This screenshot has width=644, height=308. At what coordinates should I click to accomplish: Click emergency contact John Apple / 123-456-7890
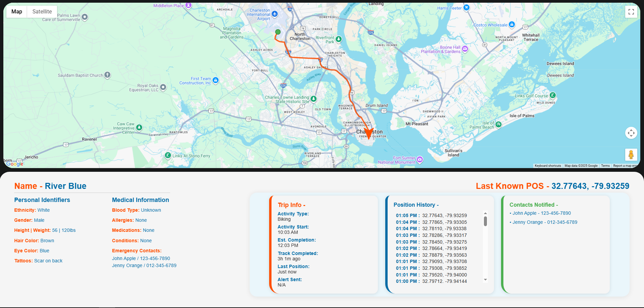[x=141, y=258]
